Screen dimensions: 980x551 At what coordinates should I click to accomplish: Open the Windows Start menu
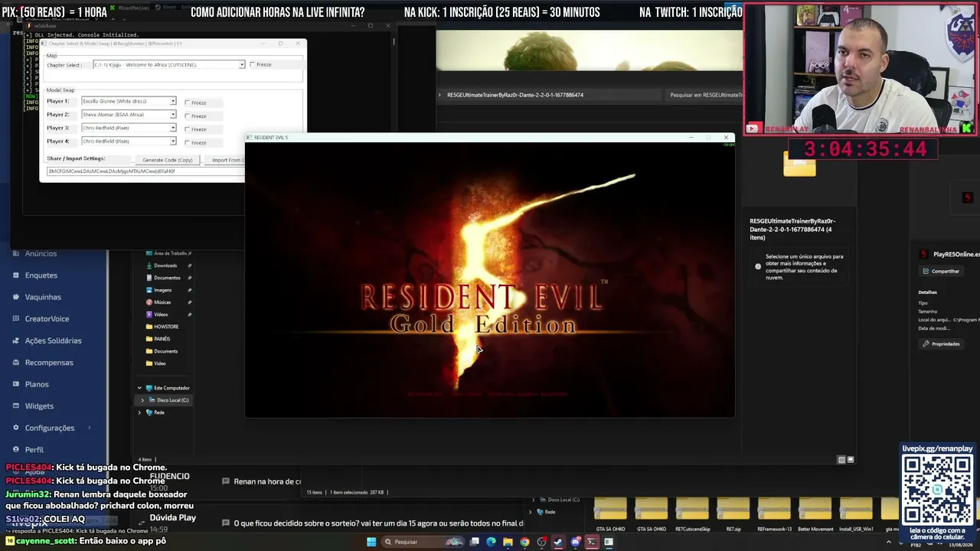371,542
